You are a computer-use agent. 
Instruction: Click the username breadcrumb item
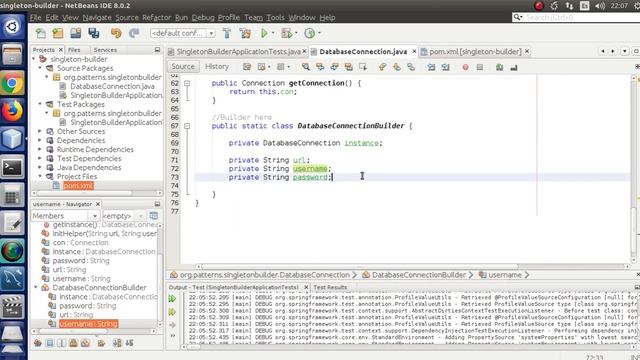tap(505, 275)
